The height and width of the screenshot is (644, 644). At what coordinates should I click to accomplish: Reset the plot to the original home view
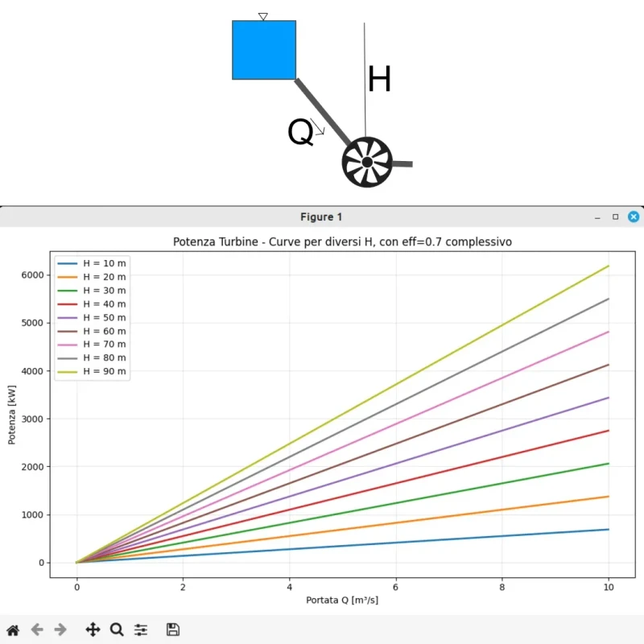(x=13, y=630)
